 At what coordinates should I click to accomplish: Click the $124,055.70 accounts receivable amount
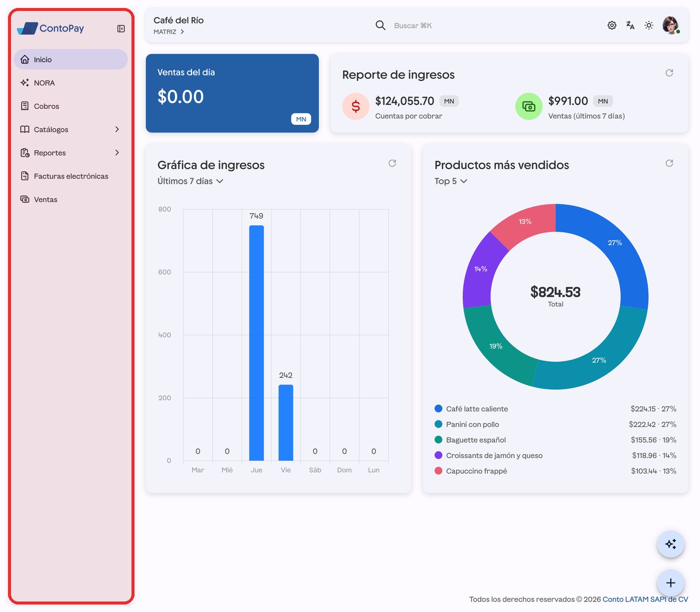click(404, 101)
